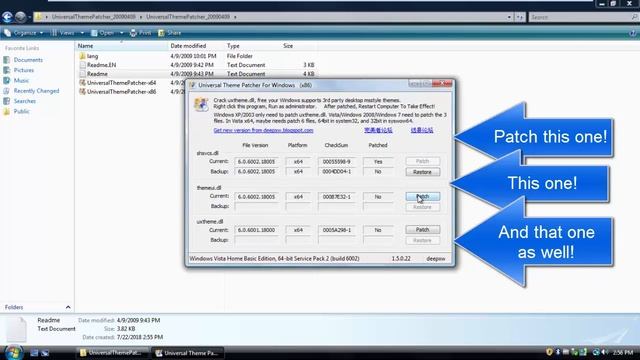
Task: Sort files by Size column header
Action: click(299, 46)
